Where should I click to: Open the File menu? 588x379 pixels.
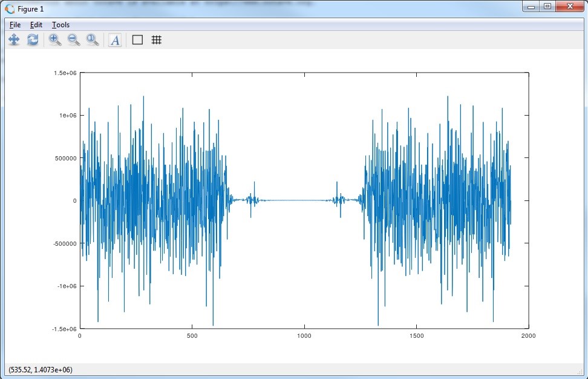click(15, 25)
